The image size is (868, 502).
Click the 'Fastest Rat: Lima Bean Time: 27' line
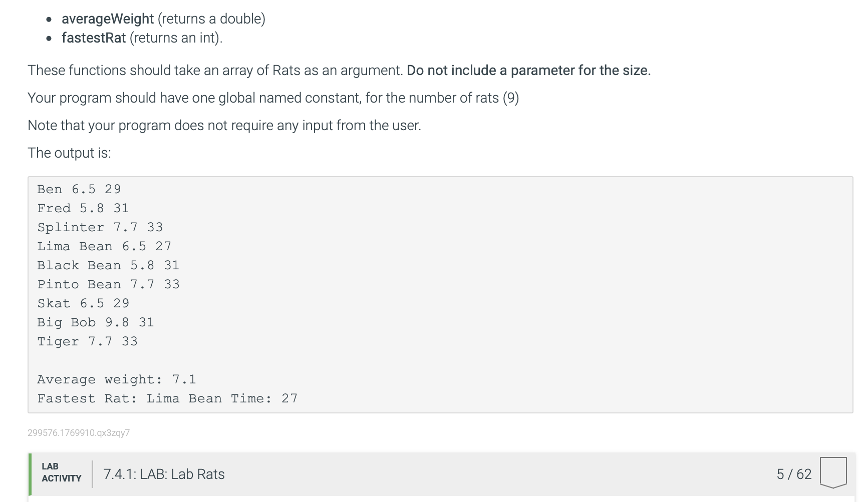pos(167,398)
